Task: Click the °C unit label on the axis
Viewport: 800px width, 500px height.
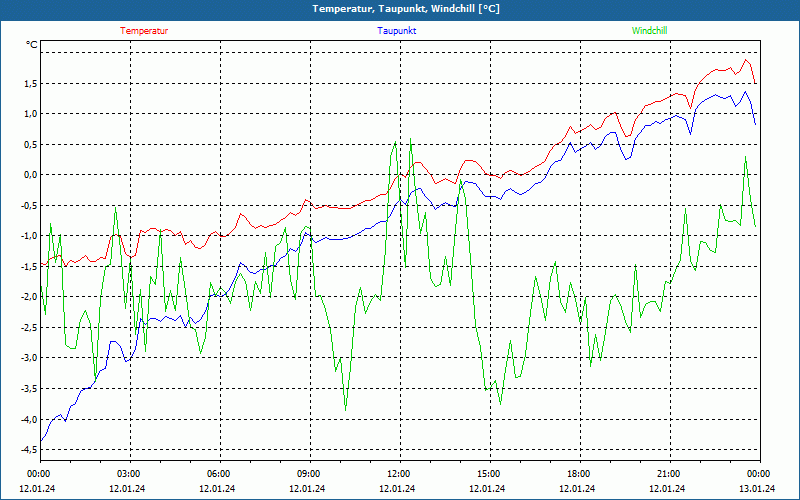Action: [x=32, y=45]
